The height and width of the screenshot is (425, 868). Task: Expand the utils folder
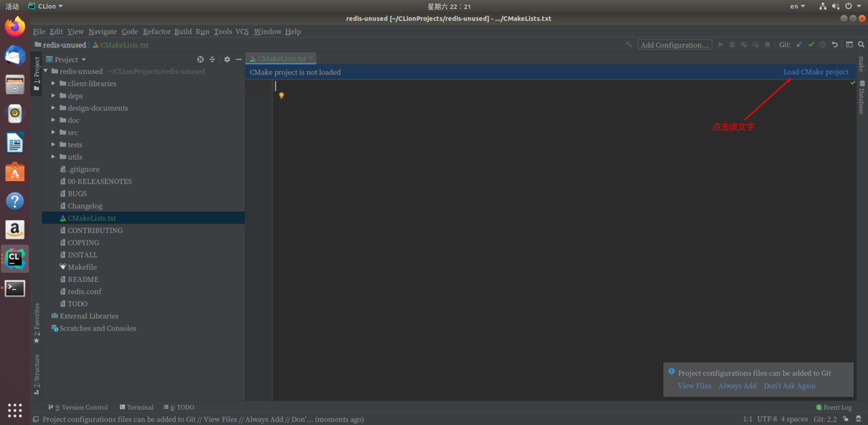click(x=54, y=157)
